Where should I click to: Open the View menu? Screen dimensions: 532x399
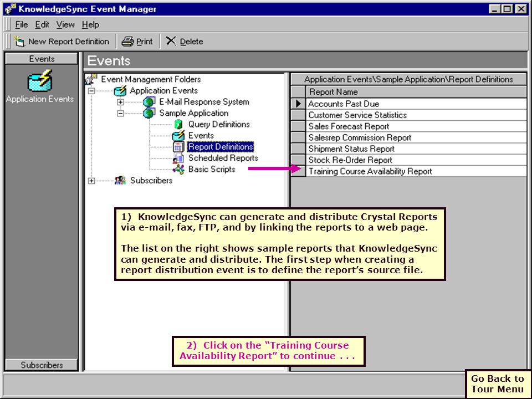(x=65, y=25)
